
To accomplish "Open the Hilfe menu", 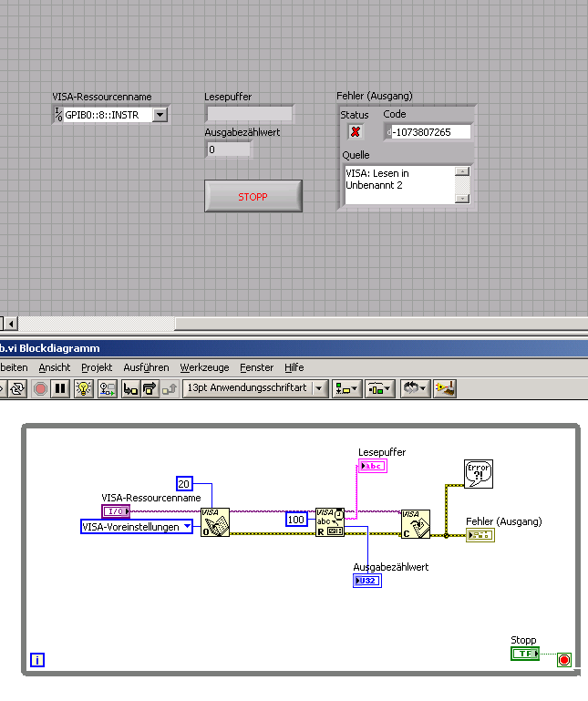I will tap(294, 367).
